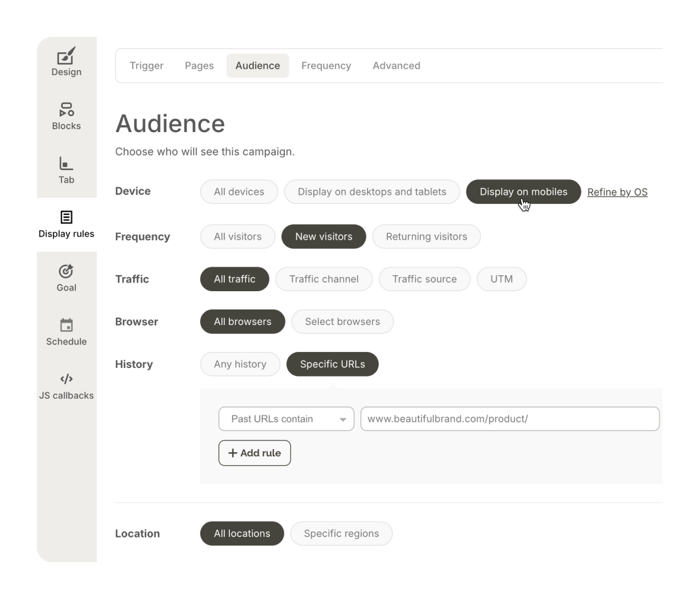Choose Select browsers option
The height and width of the screenshot is (599, 700).
point(342,321)
